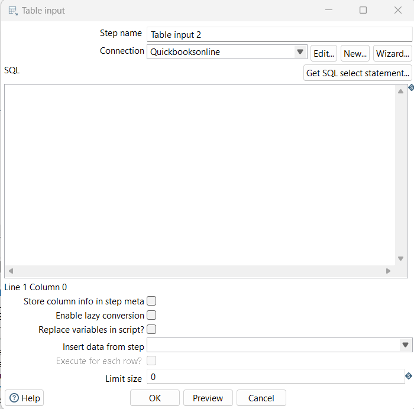Viewport: 415px width, 410px height.
Task: Enable Store column info in step meta
Action: tap(151, 301)
